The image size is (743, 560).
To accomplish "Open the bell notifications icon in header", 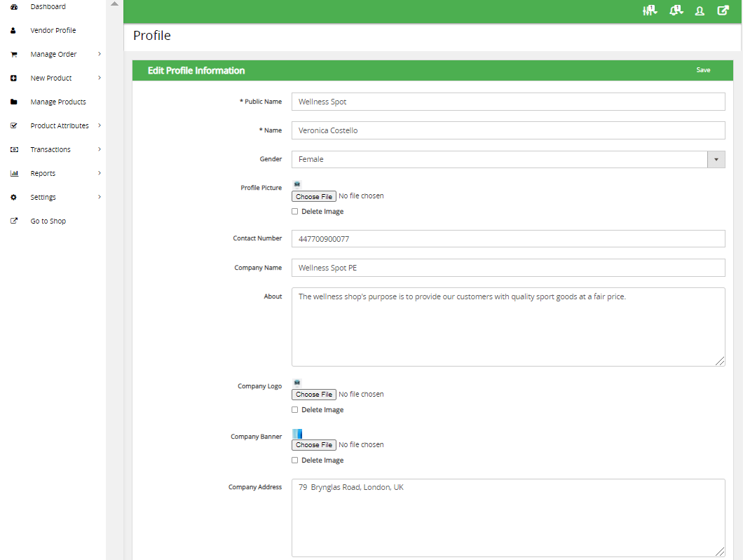I will tap(676, 11).
